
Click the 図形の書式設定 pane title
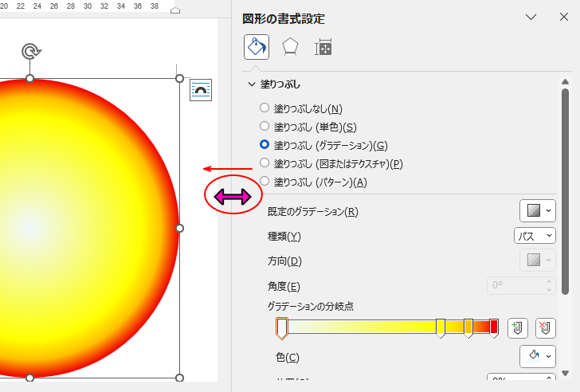click(284, 18)
